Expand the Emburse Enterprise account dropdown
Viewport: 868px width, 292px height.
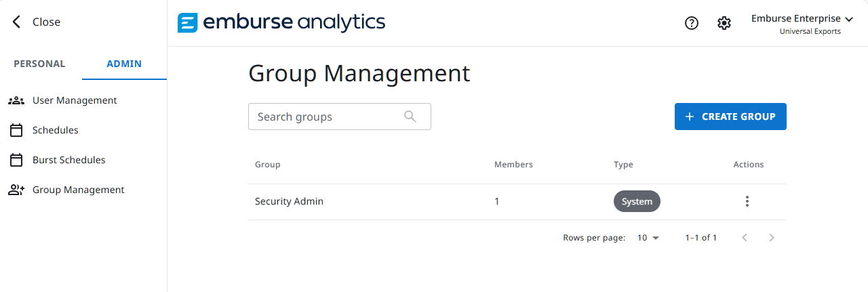pos(802,19)
